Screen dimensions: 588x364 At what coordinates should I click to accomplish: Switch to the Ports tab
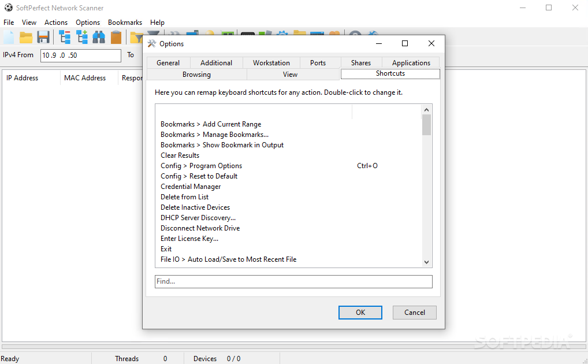click(318, 62)
